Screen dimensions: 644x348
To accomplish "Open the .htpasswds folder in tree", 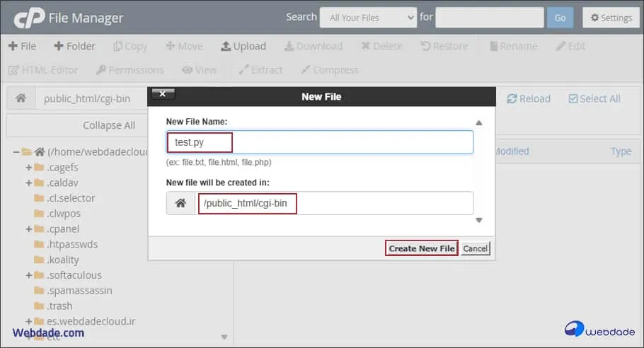I will click(71, 244).
